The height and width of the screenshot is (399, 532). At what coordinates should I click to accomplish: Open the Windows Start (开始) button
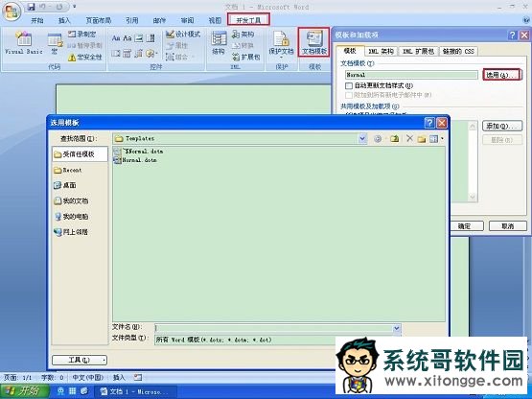click(24, 391)
